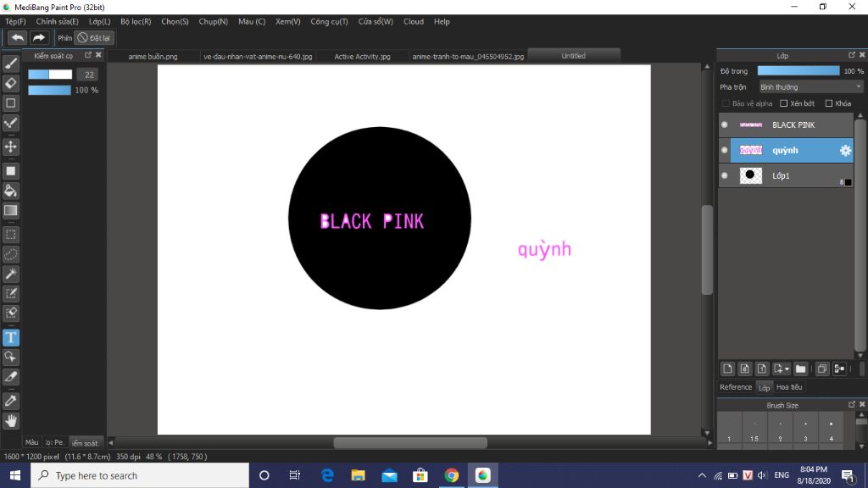Select the Text tool
868x488 pixels.
pyautogui.click(x=10, y=337)
